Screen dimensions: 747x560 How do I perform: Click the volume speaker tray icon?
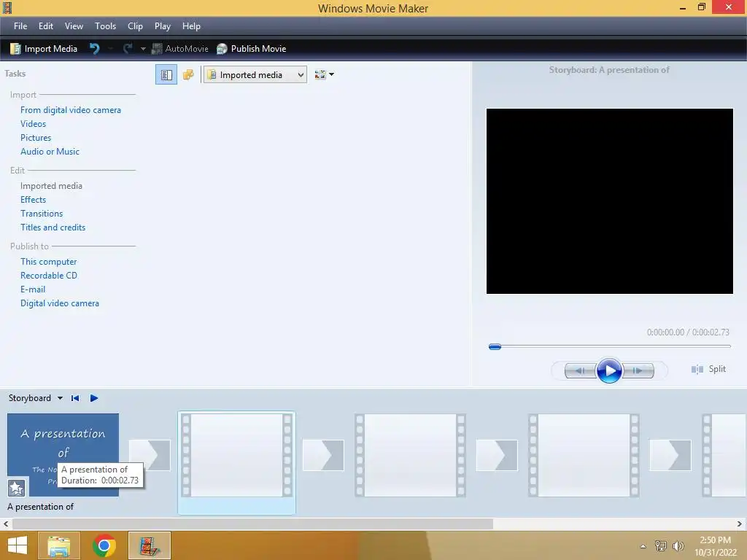(678, 546)
